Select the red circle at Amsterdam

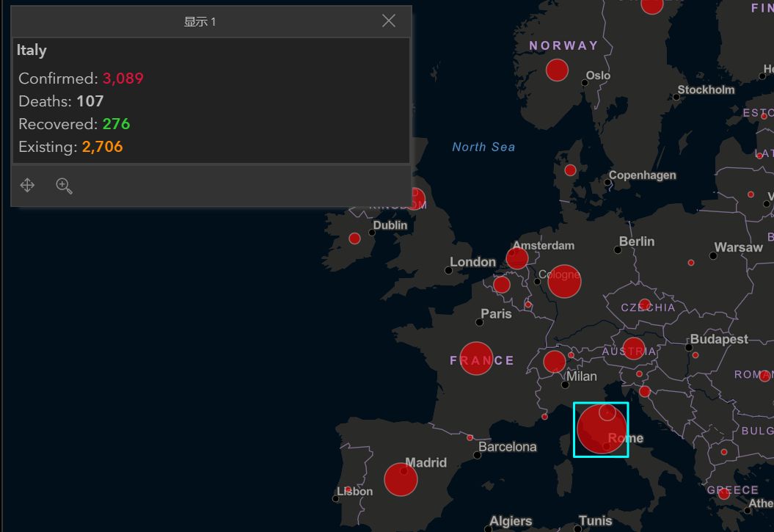click(517, 258)
